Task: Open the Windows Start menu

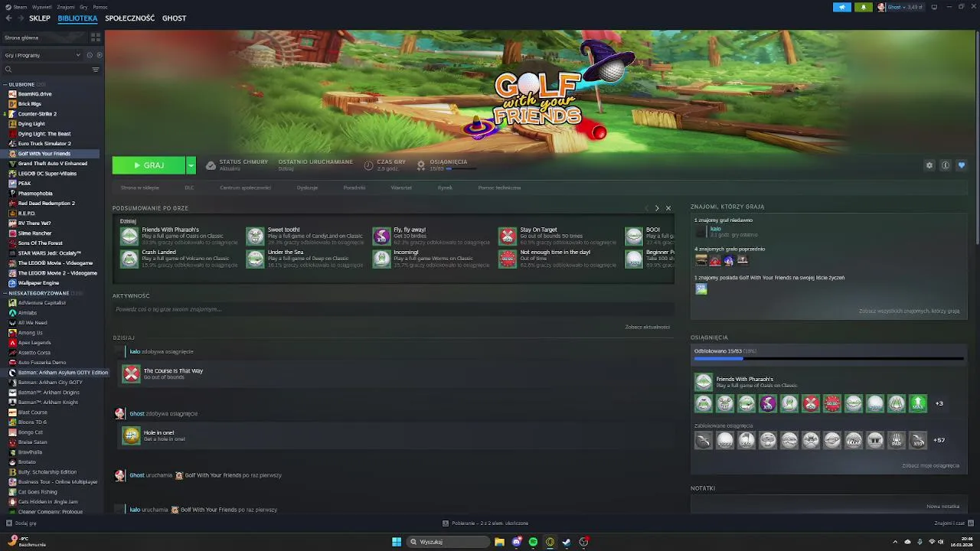Action: coord(397,542)
